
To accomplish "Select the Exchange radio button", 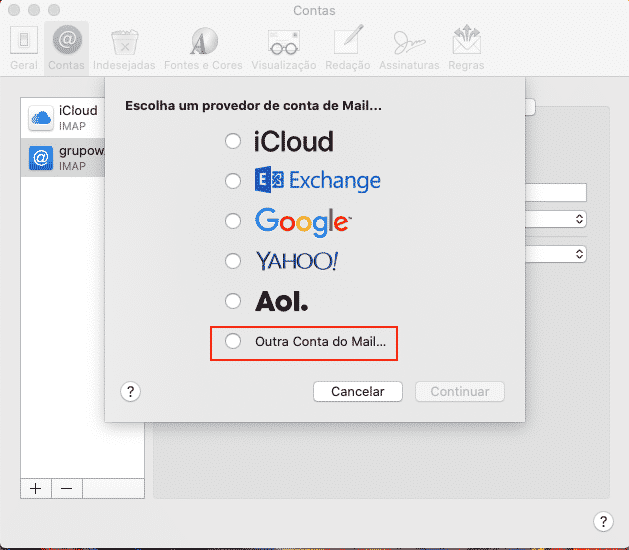I will (233, 181).
